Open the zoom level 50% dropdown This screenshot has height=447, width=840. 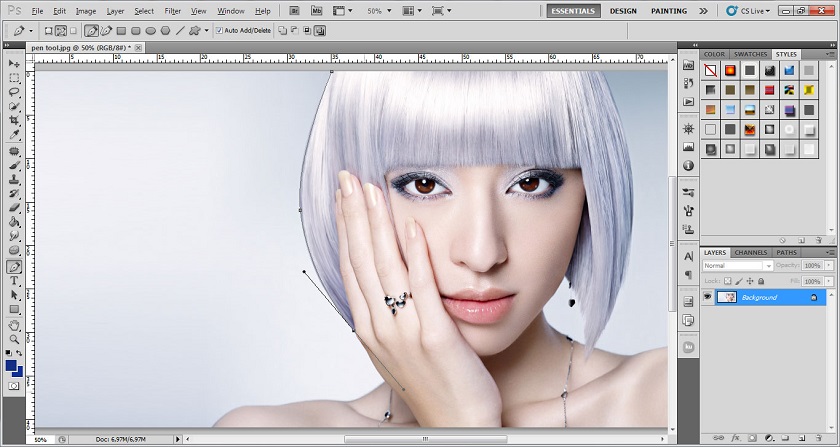(378, 11)
